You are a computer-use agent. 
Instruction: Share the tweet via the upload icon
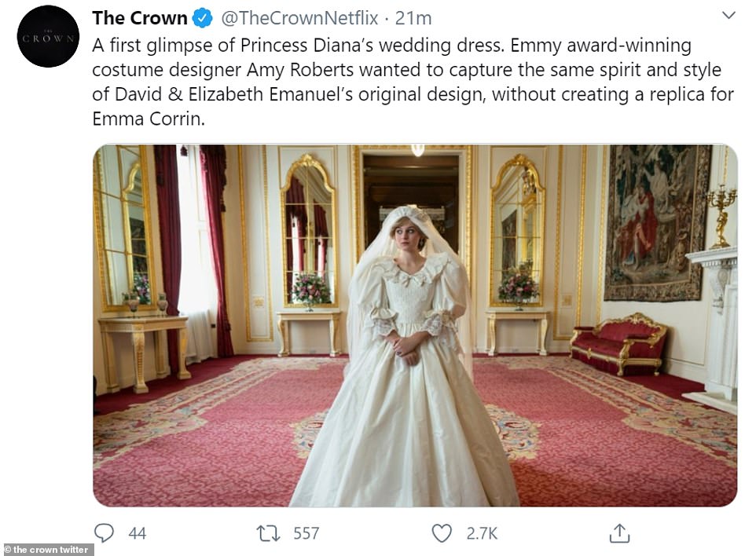[619, 533]
